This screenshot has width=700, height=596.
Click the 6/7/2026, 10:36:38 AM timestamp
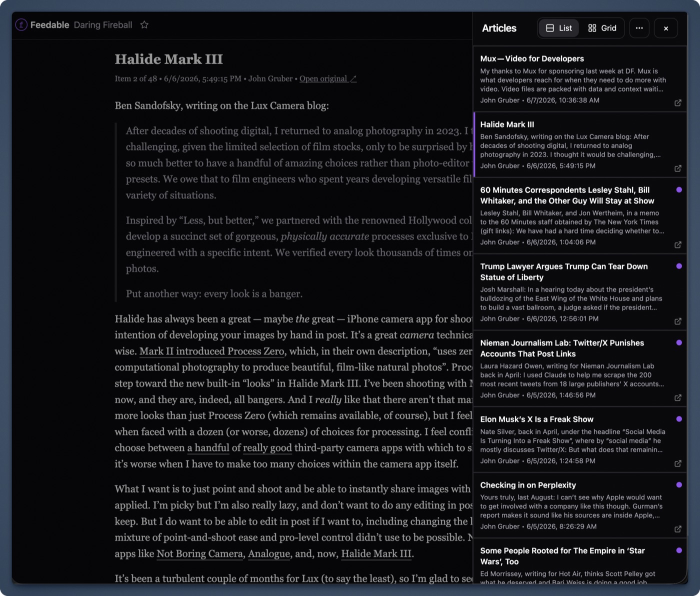point(563,100)
